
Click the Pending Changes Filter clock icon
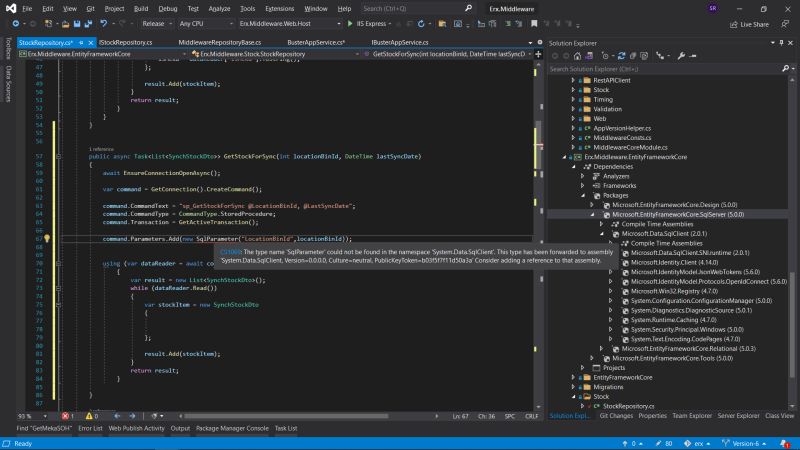click(x=606, y=56)
